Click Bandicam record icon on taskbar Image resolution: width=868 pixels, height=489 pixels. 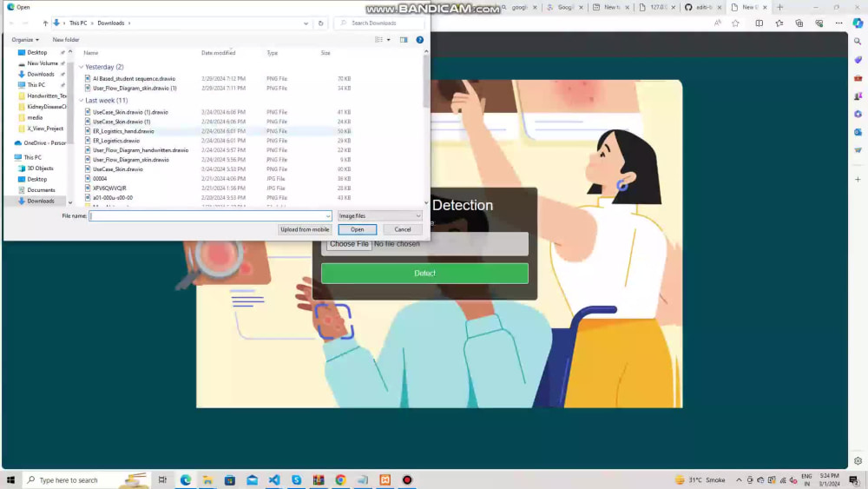pyautogui.click(x=407, y=480)
